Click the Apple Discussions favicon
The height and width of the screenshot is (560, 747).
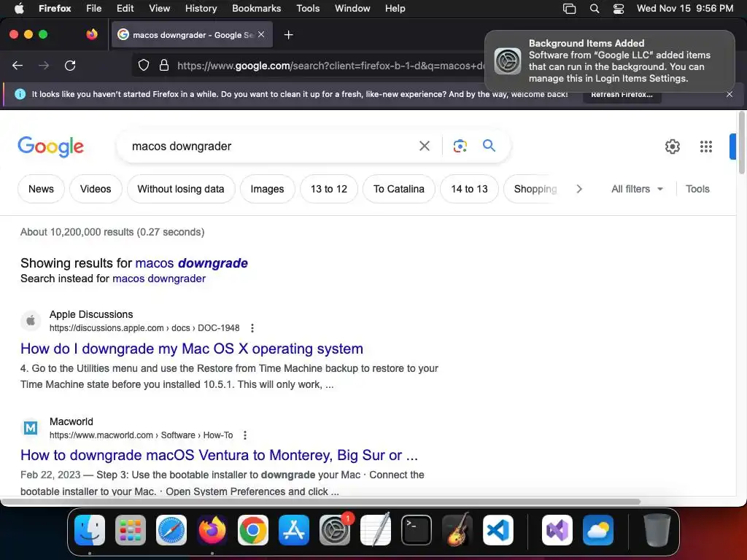coord(31,321)
